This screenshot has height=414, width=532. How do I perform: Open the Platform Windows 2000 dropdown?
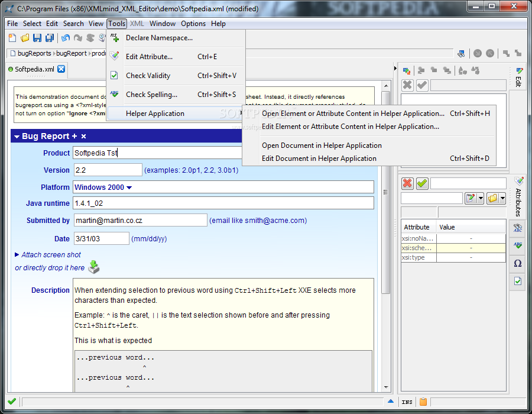click(129, 187)
